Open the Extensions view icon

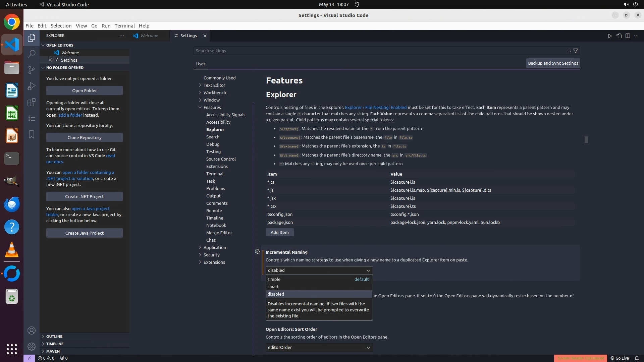pyautogui.click(x=32, y=102)
